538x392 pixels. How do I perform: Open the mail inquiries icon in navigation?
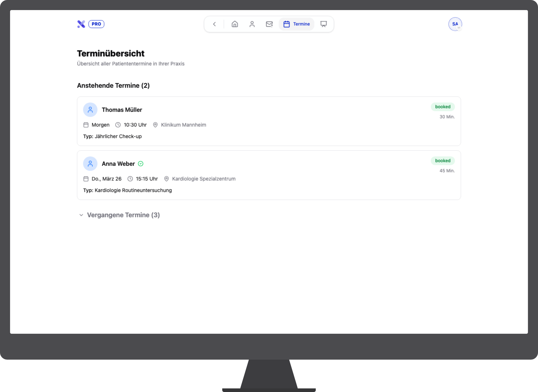coord(269,24)
